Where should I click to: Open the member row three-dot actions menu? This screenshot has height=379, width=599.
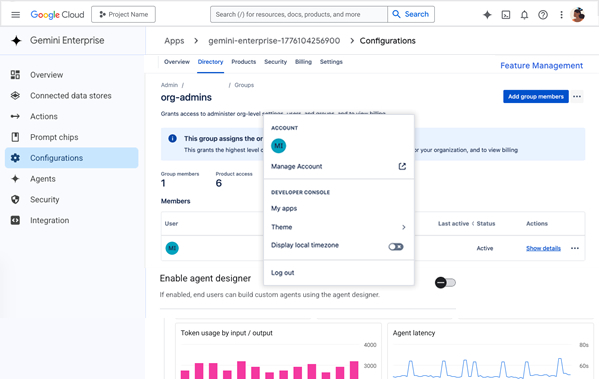point(575,248)
